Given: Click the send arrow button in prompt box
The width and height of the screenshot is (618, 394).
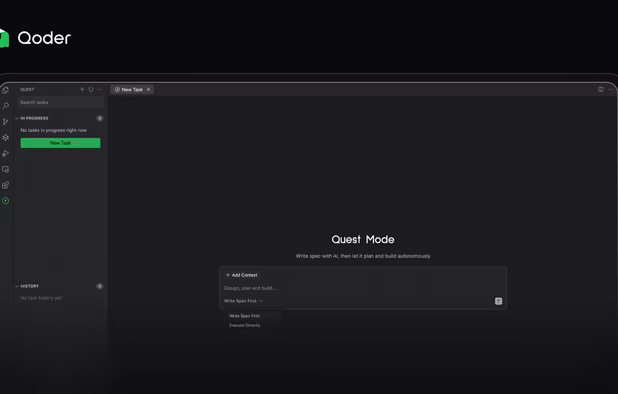Looking at the screenshot, I should [x=498, y=301].
